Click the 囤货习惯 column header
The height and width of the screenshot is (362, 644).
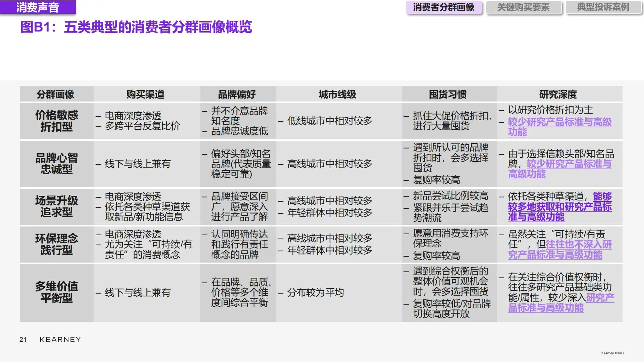(448, 95)
